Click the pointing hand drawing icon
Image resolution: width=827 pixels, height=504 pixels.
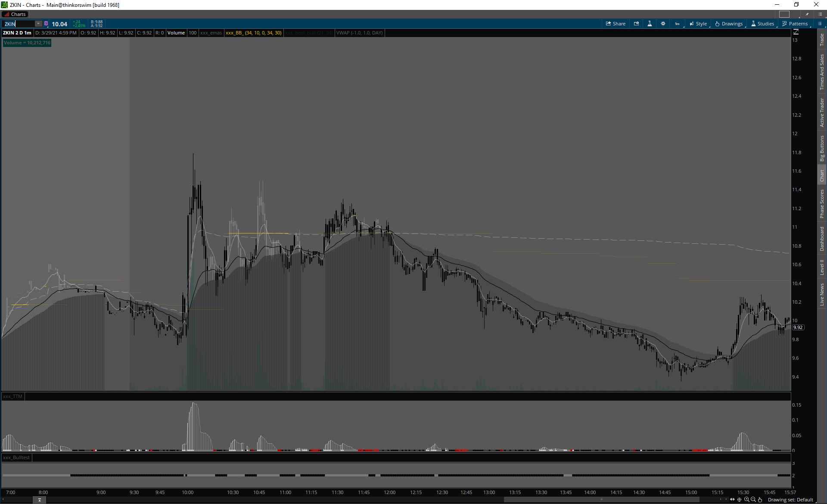(x=760, y=500)
